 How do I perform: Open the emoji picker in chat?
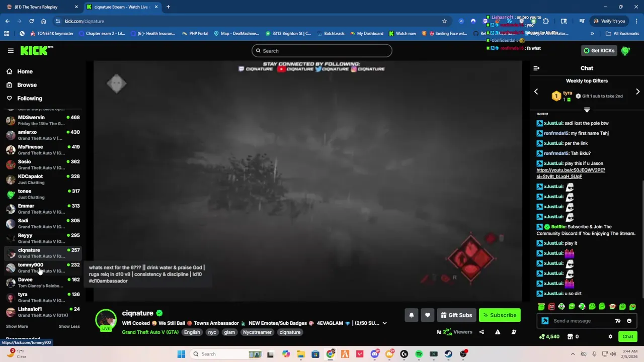pyautogui.click(x=629, y=321)
